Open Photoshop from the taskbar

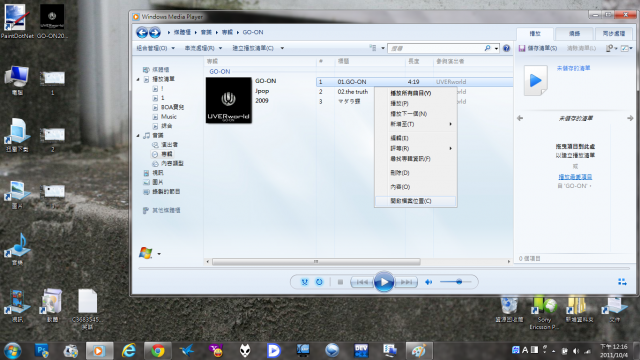[42, 351]
